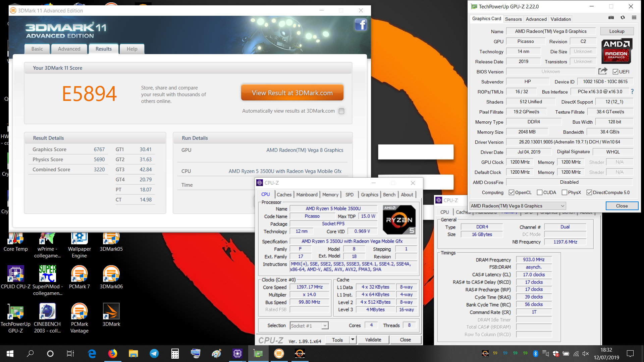Open the SPD tab in front CPU-Z
Screen dimensions: 644x362
[349, 194]
